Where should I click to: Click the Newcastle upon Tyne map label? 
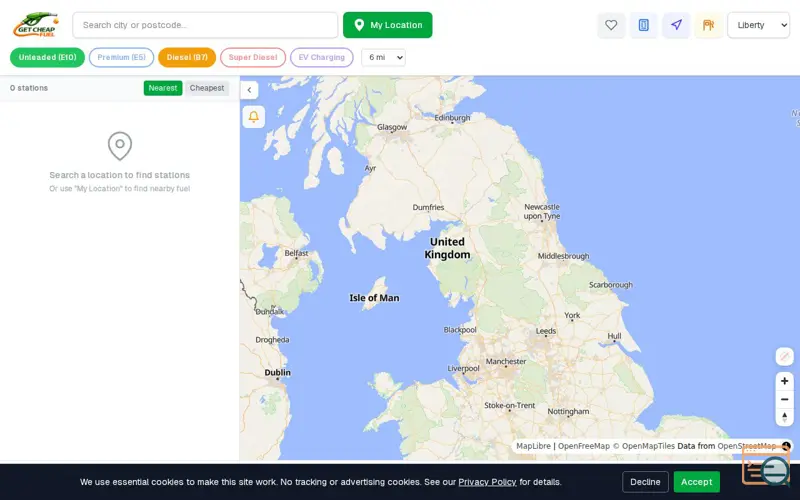[x=542, y=211]
